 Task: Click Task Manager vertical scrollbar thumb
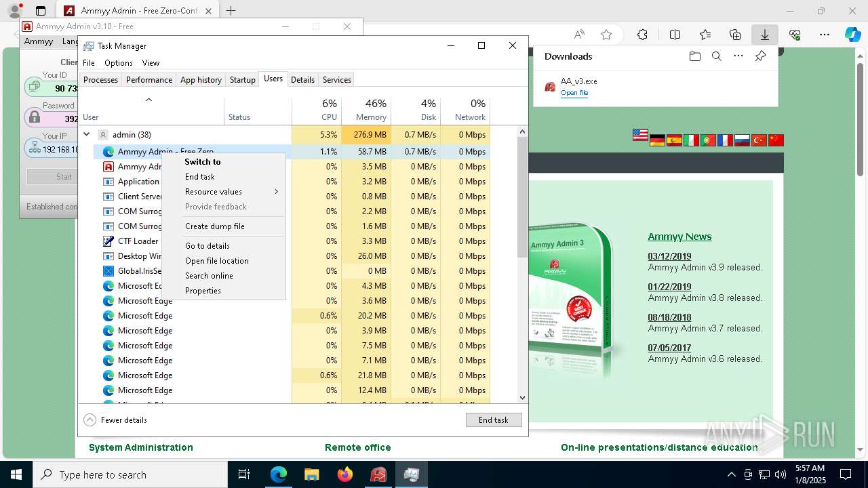[x=522, y=197]
